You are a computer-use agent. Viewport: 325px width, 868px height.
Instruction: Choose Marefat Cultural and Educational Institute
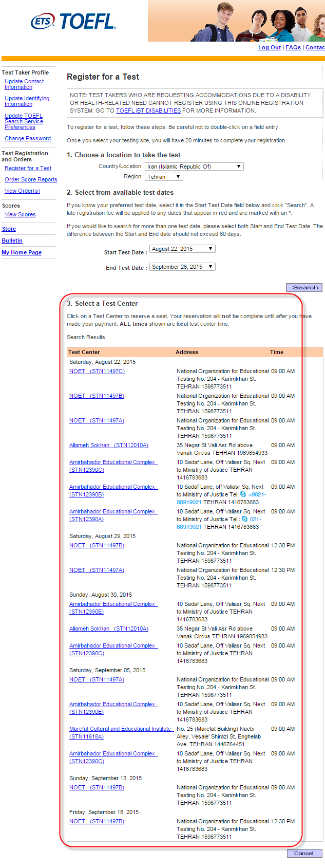120,729
